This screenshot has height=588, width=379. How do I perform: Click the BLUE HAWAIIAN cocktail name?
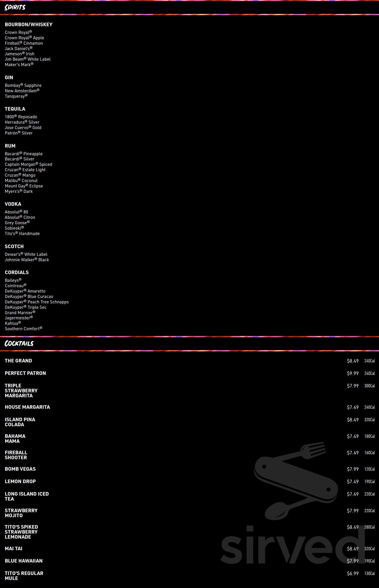[24, 561]
